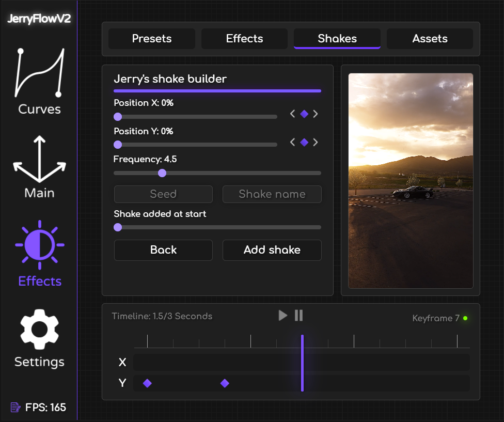Click the car preview thumbnail
Viewport: 504px width, 422px height.
click(411, 181)
